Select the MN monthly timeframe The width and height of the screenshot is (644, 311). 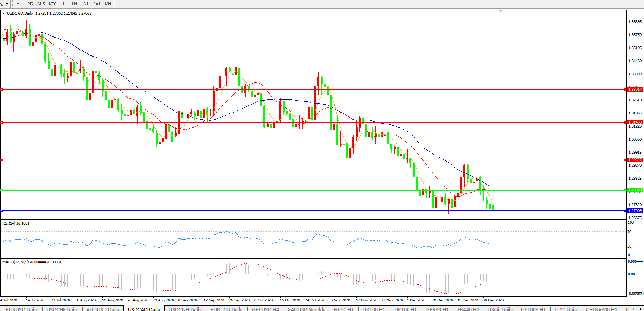coord(108,4)
